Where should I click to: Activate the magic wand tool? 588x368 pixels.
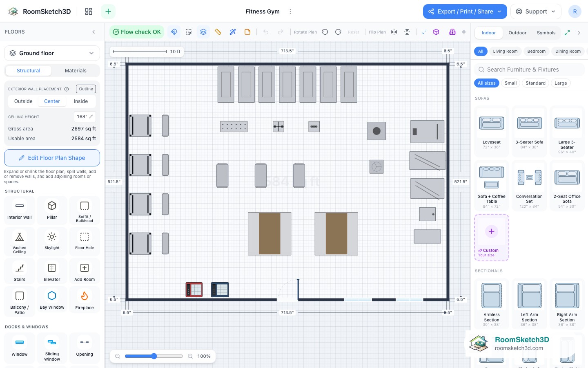[233, 32]
